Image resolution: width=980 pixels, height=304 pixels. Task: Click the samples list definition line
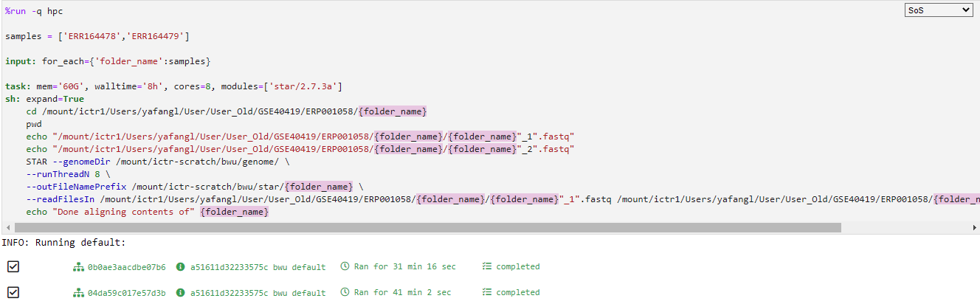point(97,36)
